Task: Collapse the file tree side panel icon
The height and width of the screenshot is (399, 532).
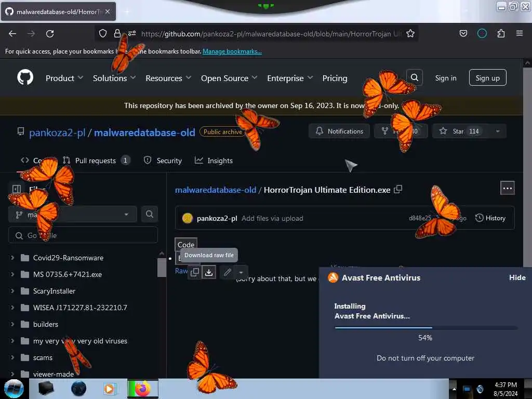Action: [x=16, y=189]
